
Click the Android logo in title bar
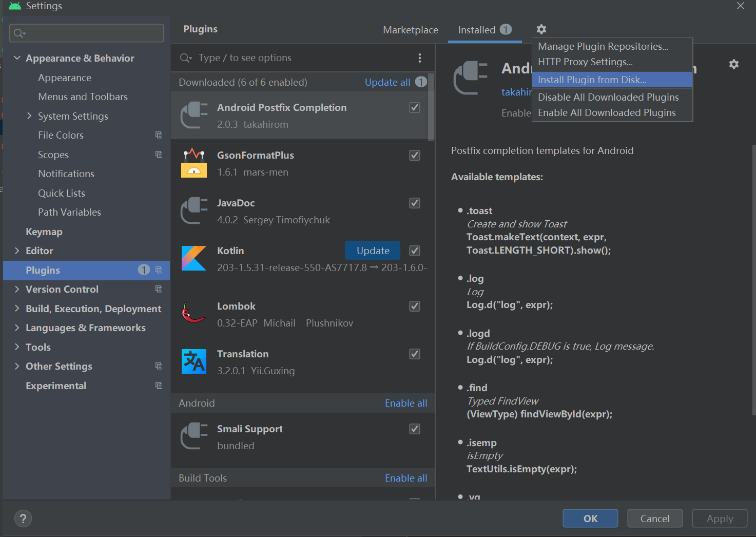[15, 6]
